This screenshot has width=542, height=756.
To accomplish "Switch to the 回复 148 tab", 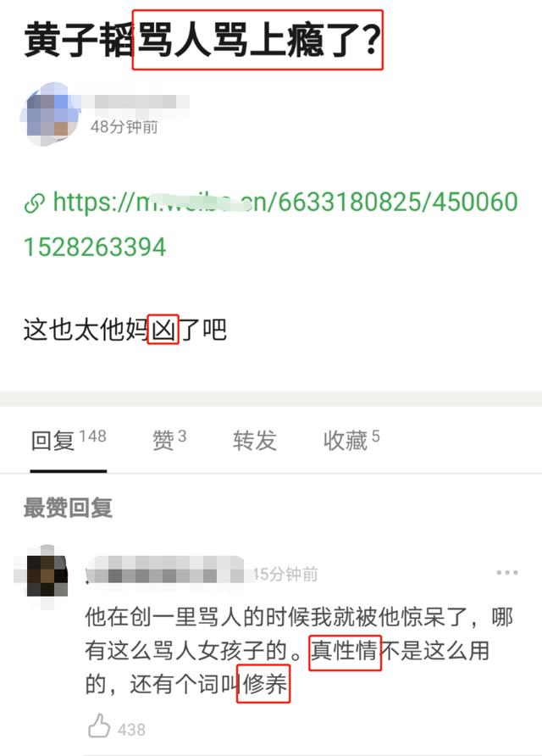I will pyautogui.click(x=69, y=440).
